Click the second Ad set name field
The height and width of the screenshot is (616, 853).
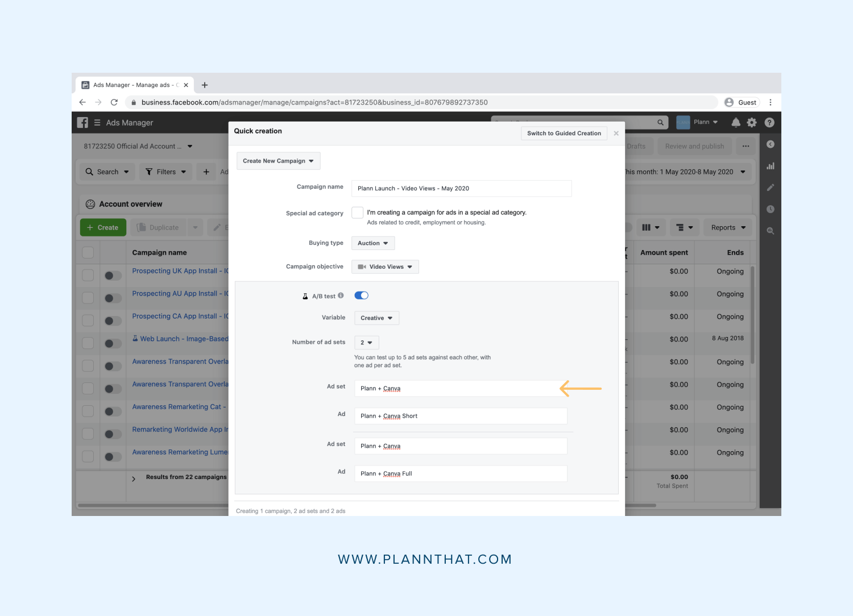(461, 446)
